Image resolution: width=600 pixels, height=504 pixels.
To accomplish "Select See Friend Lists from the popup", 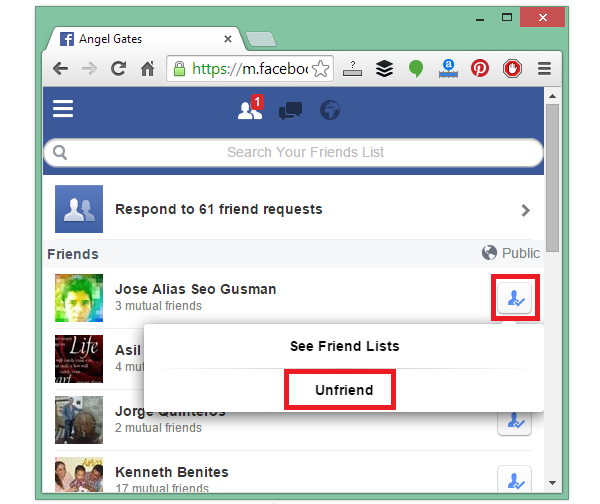I will (344, 346).
